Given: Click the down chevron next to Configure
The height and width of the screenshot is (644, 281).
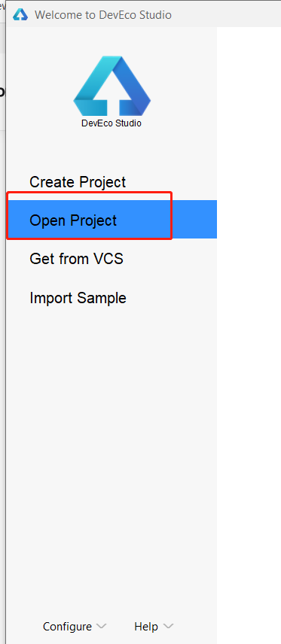Looking at the screenshot, I should pos(101,627).
